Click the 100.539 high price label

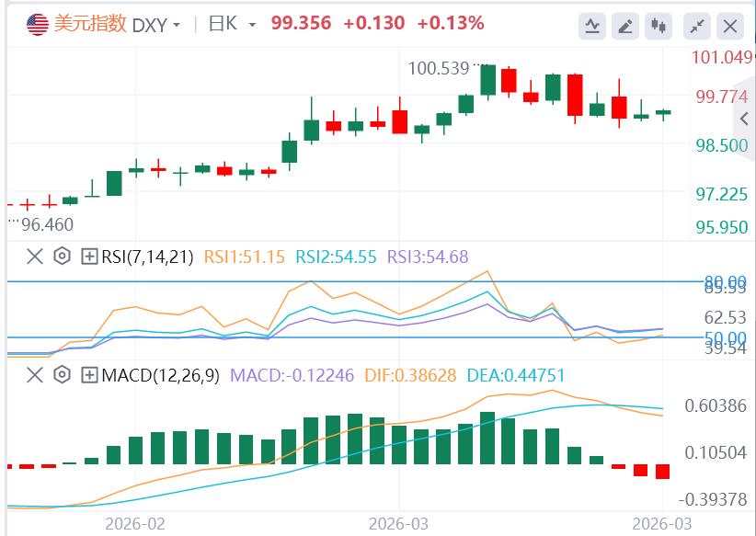(x=439, y=68)
